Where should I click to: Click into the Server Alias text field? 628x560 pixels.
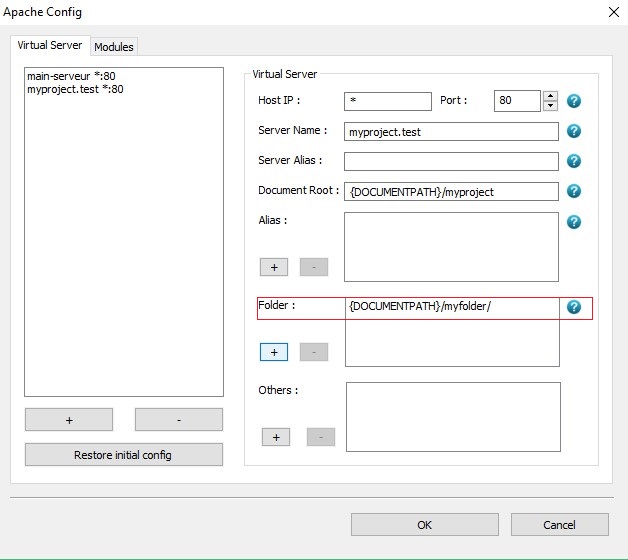(x=451, y=161)
